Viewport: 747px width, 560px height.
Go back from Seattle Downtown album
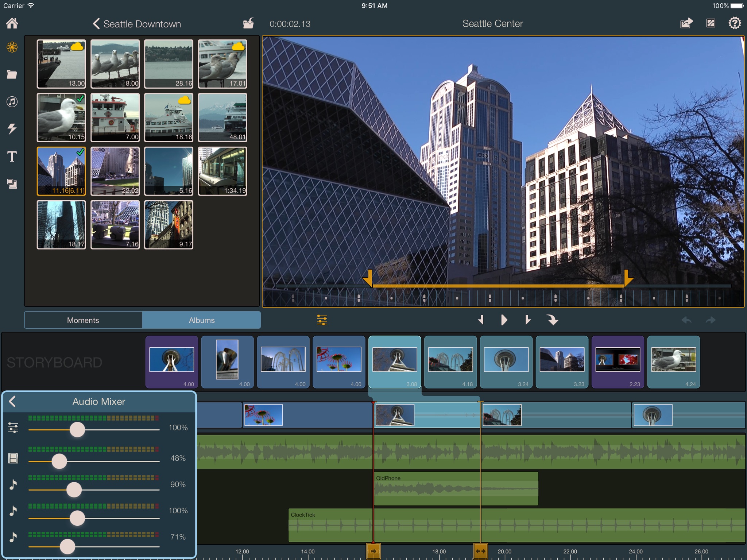pos(96,24)
